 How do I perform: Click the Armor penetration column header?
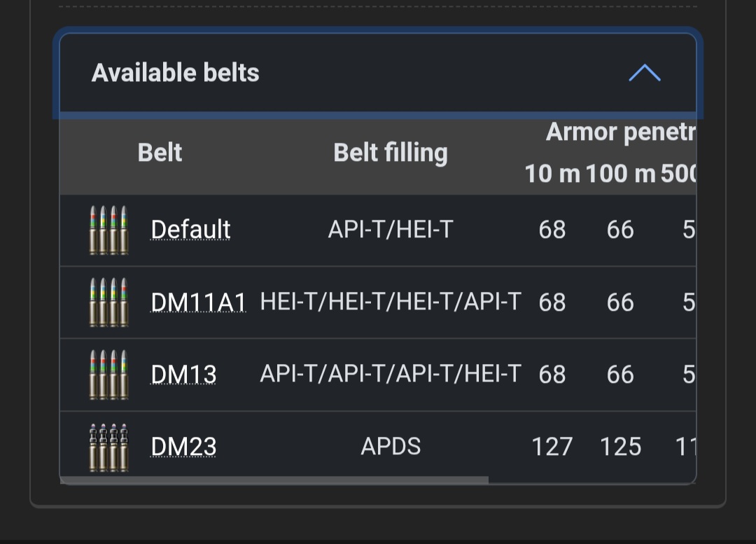[x=620, y=132]
